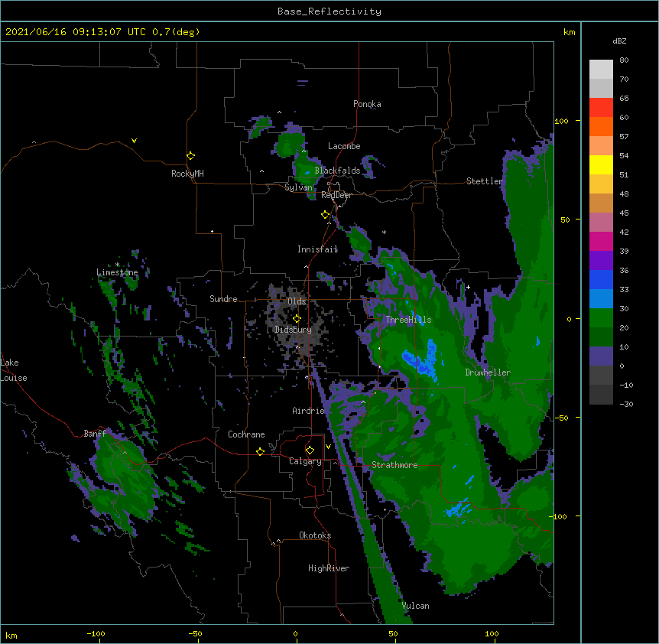Click the RockyMH label

187,174
